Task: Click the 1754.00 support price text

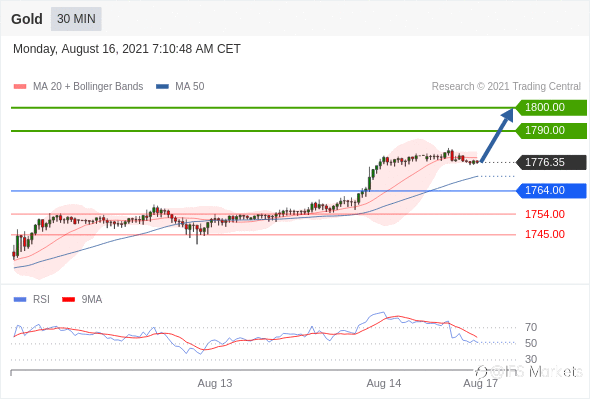Action: pyautogui.click(x=545, y=214)
